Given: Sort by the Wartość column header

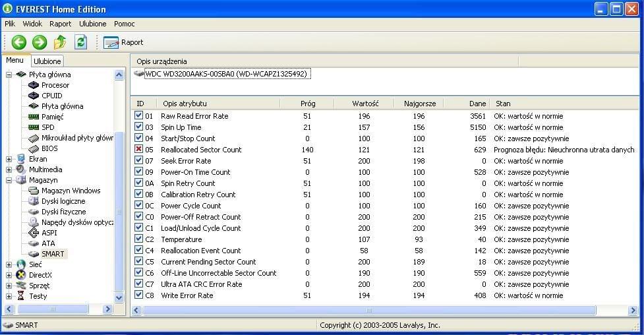Looking at the screenshot, I should coord(365,104).
